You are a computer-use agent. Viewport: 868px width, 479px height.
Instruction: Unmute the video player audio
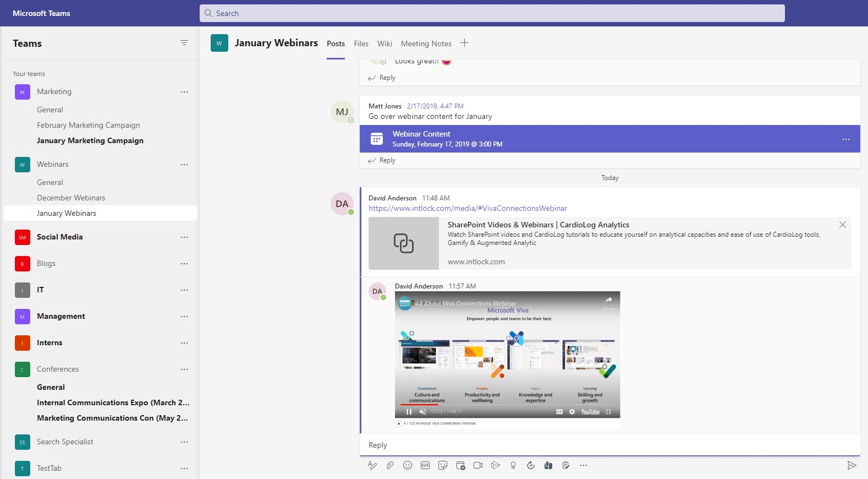422,411
